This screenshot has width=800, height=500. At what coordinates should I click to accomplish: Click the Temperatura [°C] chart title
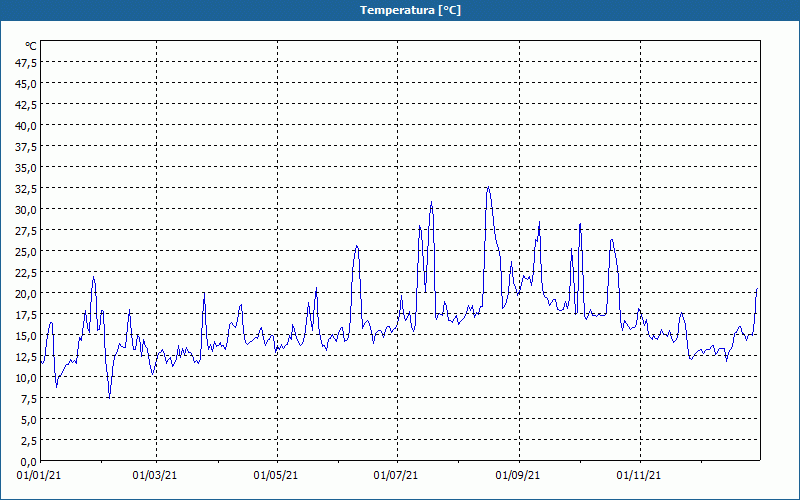(x=410, y=10)
